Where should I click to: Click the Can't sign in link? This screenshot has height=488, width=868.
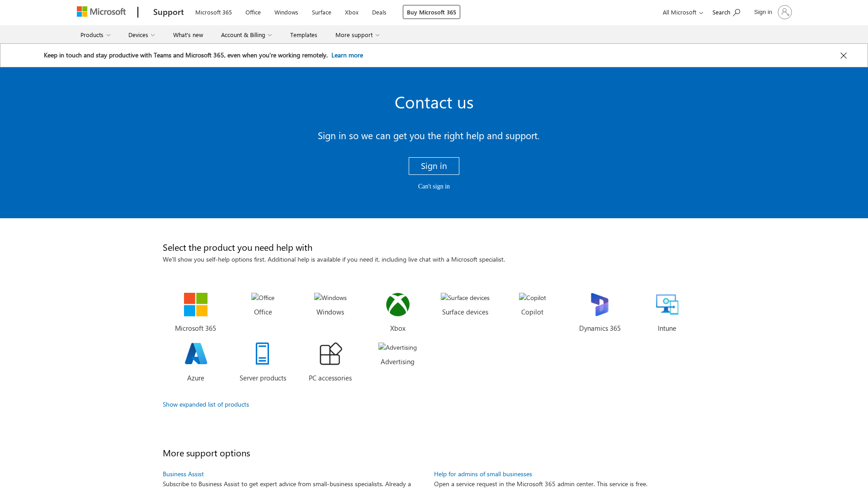434,186
